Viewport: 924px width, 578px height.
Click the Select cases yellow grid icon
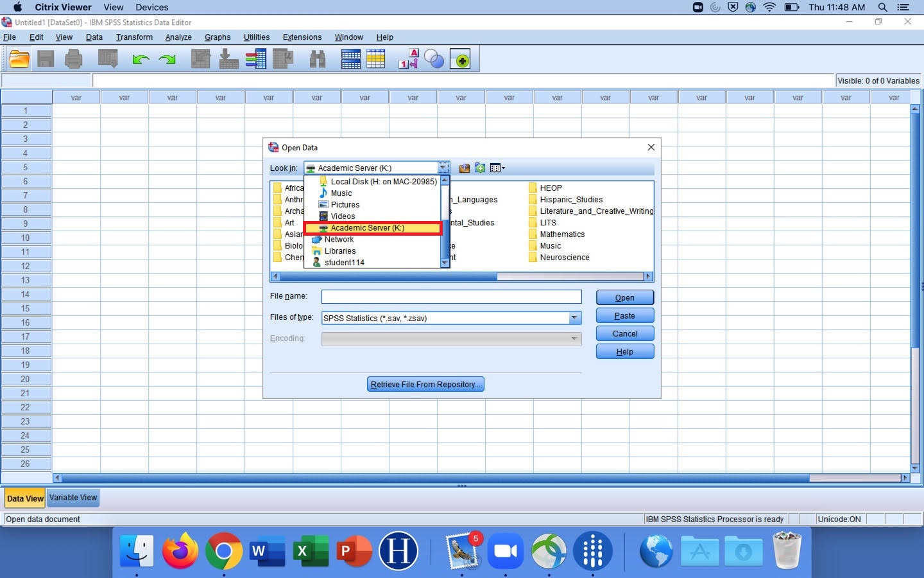(x=376, y=60)
